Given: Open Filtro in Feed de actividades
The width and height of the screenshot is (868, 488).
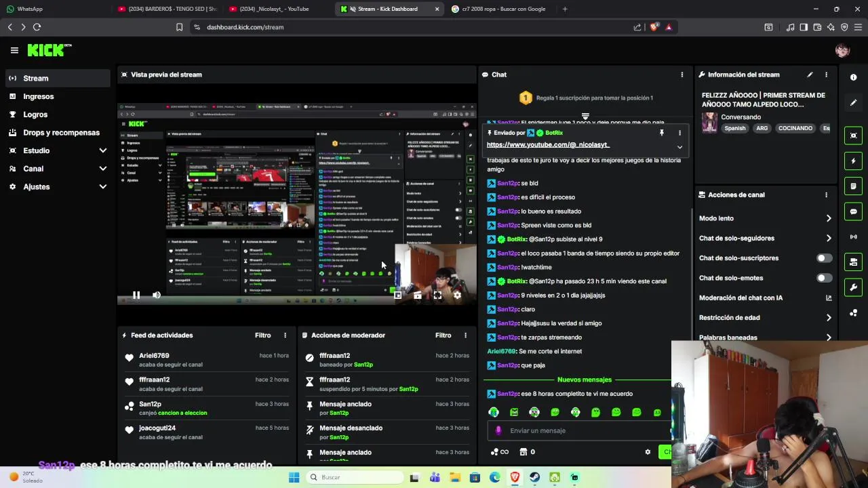Looking at the screenshot, I should 262,335.
